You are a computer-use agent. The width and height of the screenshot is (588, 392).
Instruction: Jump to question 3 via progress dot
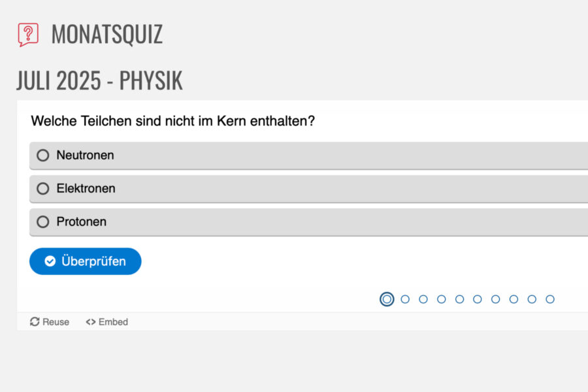423,299
